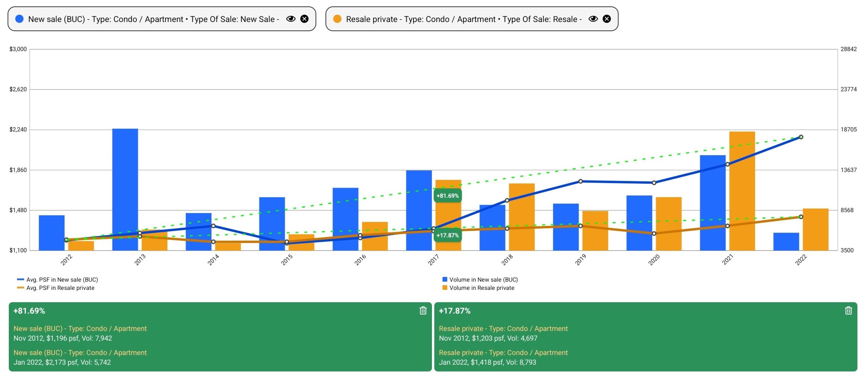
Task: Toggle visibility of Resale private series
Action: click(x=593, y=19)
